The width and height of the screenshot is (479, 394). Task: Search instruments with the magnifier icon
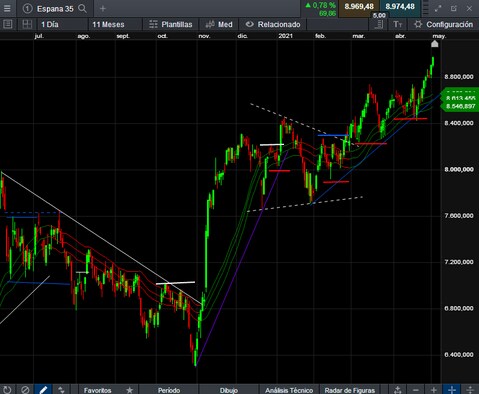point(82,9)
